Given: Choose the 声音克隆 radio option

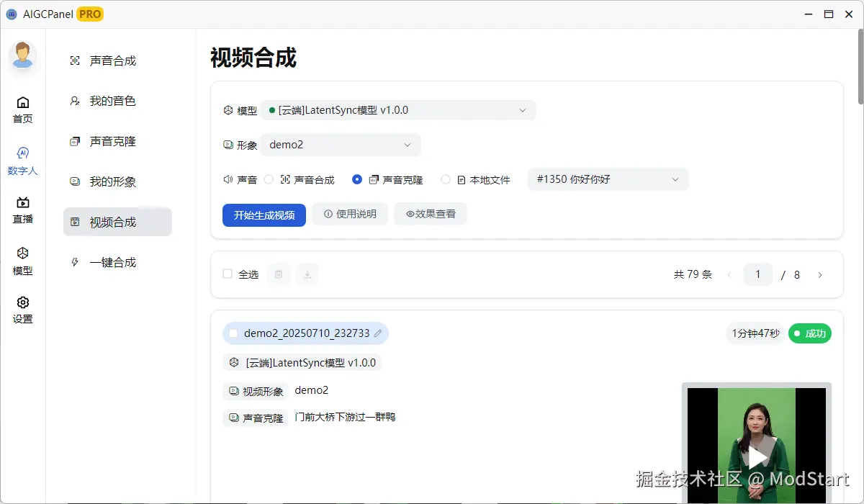Looking at the screenshot, I should click(x=357, y=179).
